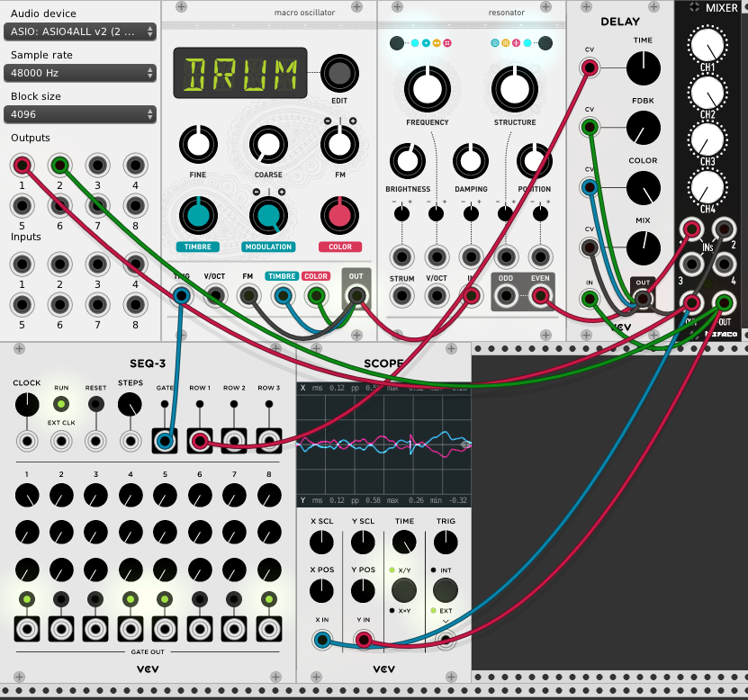Image resolution: width=748 pixels, height=700 pixels.
Task: Click the SEQ-3 CLOCK knob
Action: tap(27, 405)
